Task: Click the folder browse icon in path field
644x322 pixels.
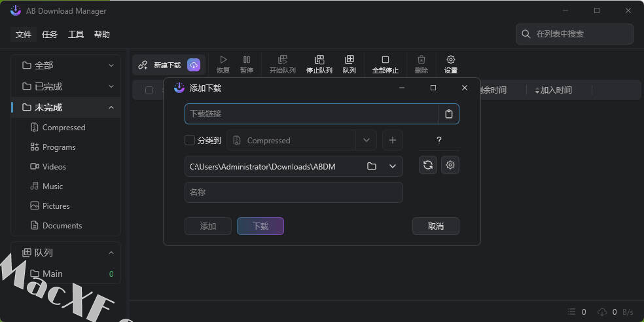Action: (372, 166)
